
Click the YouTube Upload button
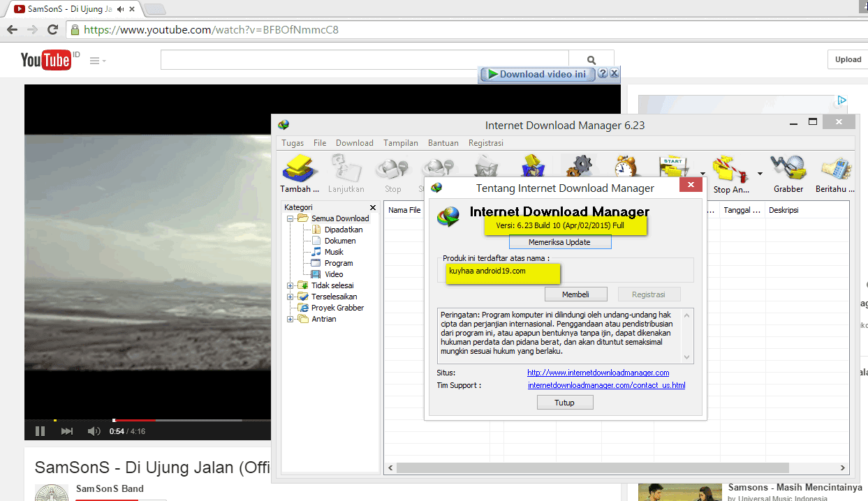(848, 59)
